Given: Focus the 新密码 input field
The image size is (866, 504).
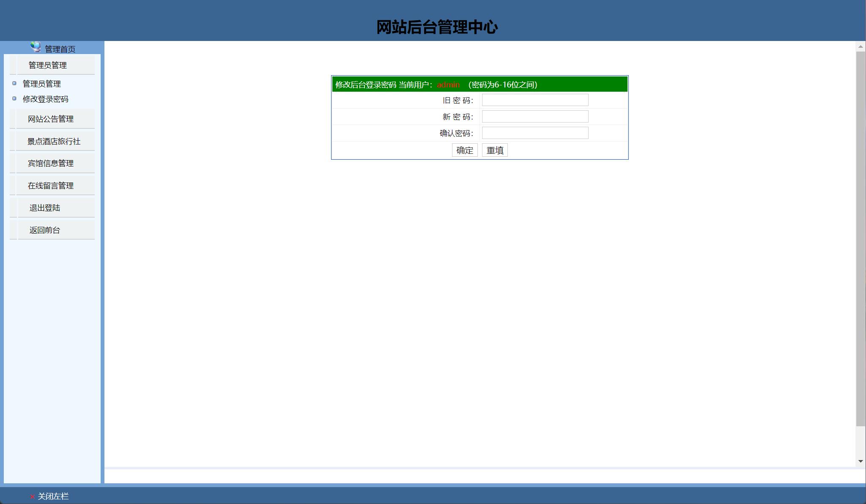Looking at the screenshot, I should point(535,117).
